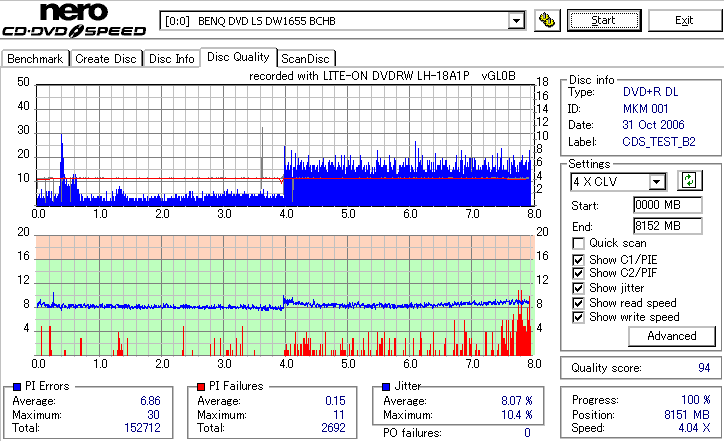Toggle the Show write speed checkbox
Image resolution: width=724 pixels, height=441 pixels.
click(x=578, y=317)
